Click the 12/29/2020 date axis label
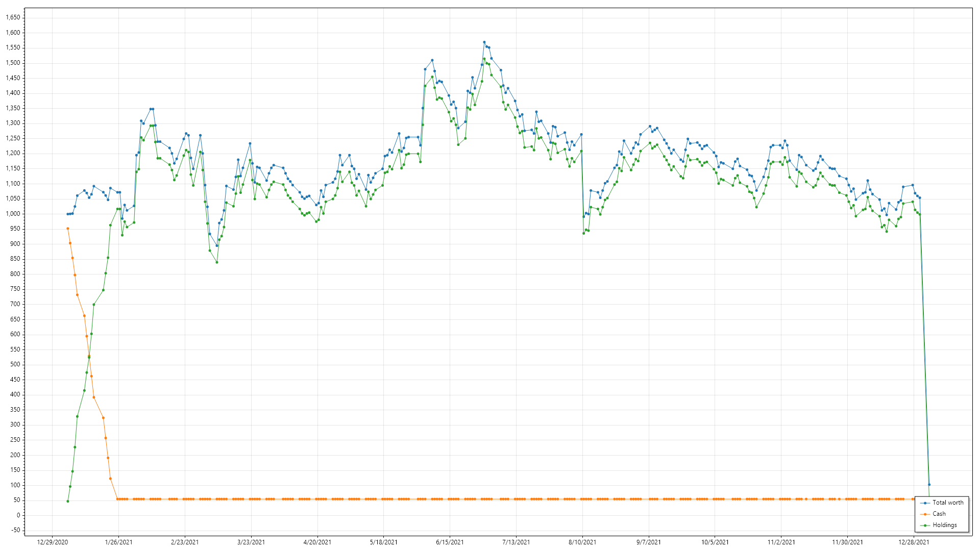The width and height of the screenshot is (980, 551). [x=53, y=542]
